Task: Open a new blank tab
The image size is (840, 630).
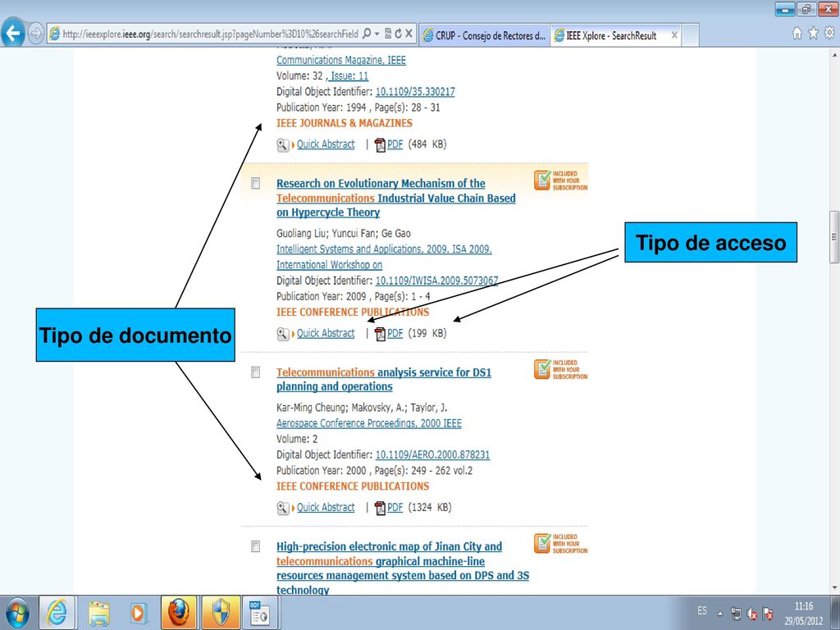Action: click(x=691, y=35)
